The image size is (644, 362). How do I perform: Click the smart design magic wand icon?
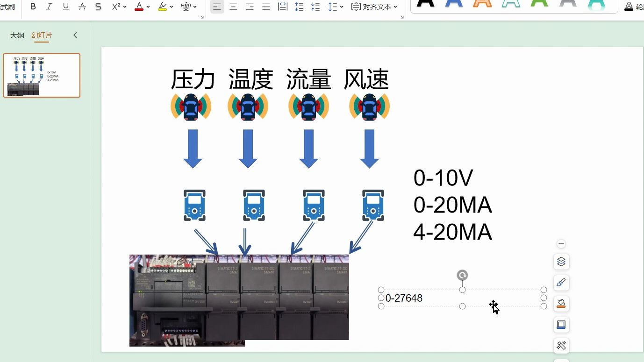tap(561, 346)
